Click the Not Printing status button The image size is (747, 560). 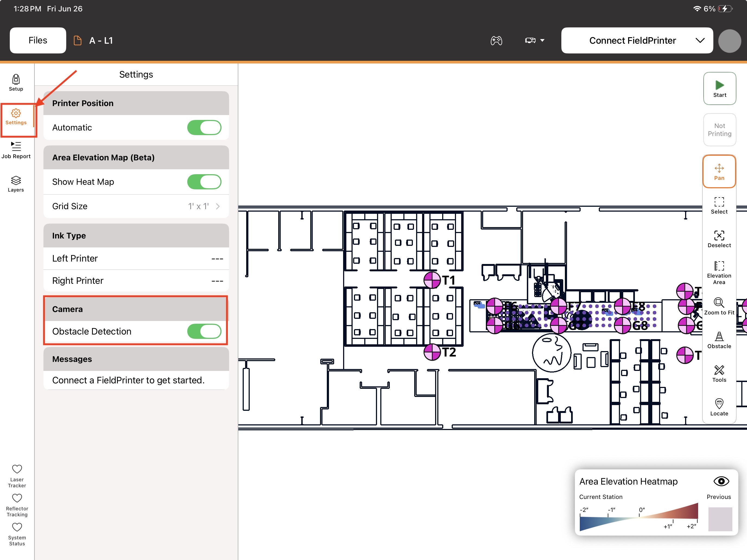pos(720,130)
